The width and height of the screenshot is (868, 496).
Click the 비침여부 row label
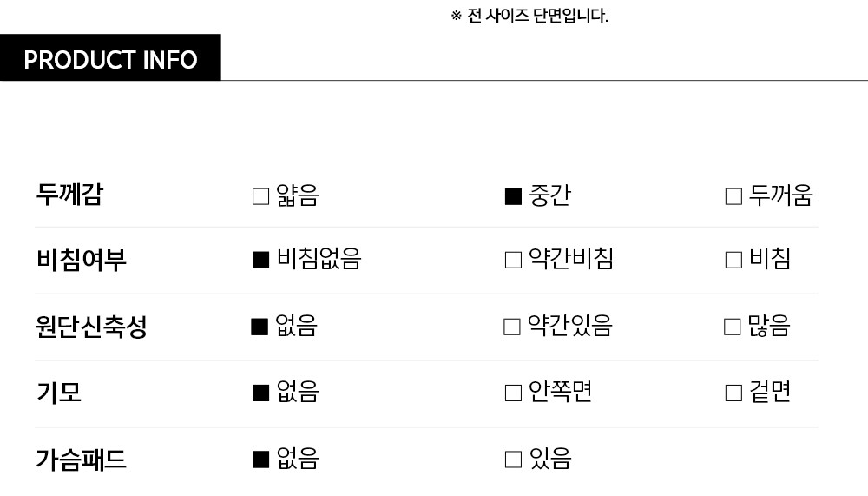pos(81,260)
